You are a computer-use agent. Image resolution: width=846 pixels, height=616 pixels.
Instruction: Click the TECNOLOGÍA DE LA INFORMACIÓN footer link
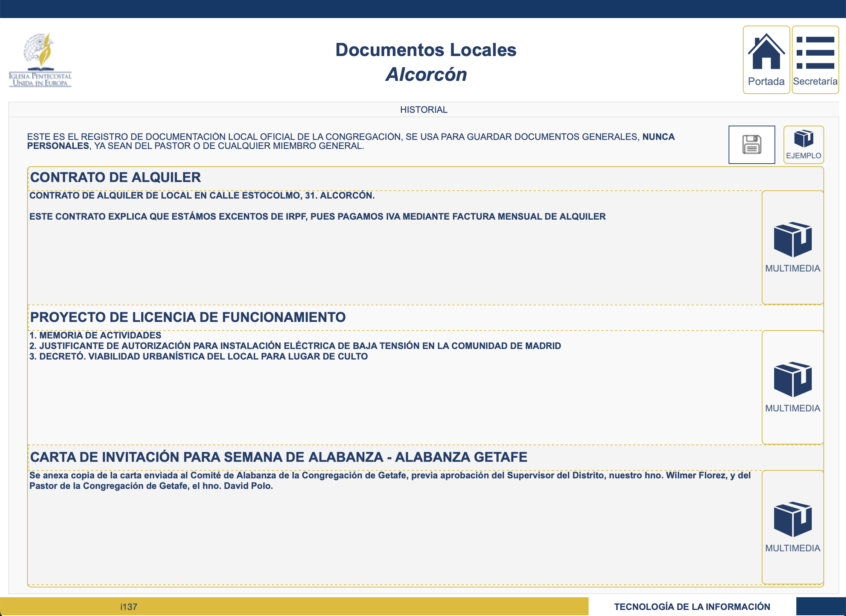click(x=692, y=607)
